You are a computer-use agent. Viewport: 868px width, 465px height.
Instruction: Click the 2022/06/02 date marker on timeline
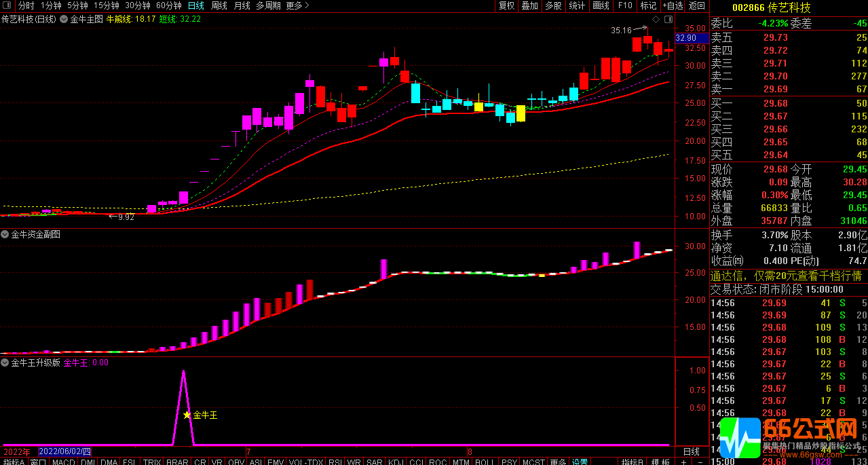click(64, 451)
